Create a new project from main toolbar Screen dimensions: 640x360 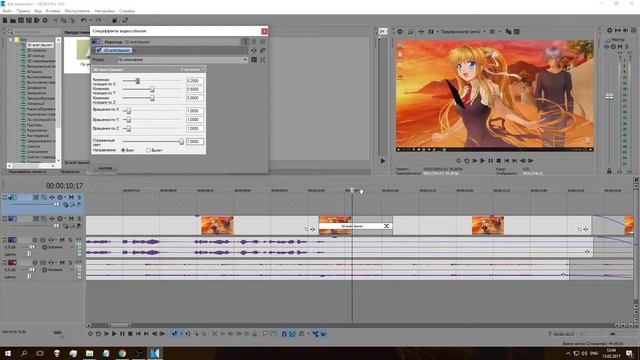click(5, 20)
